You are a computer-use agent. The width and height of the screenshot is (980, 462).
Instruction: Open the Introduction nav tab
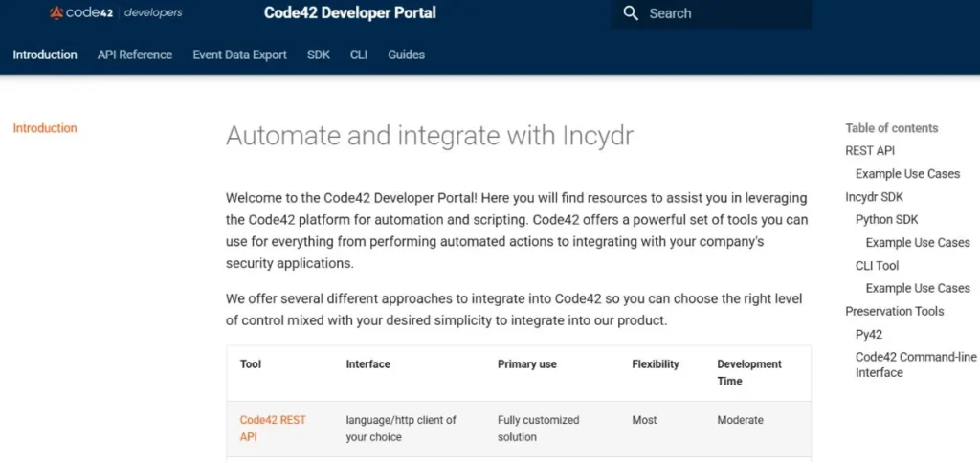45,55
